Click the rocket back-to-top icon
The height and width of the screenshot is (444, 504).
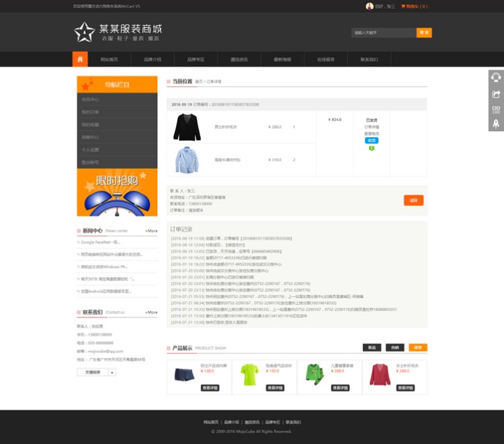(496, 124)
